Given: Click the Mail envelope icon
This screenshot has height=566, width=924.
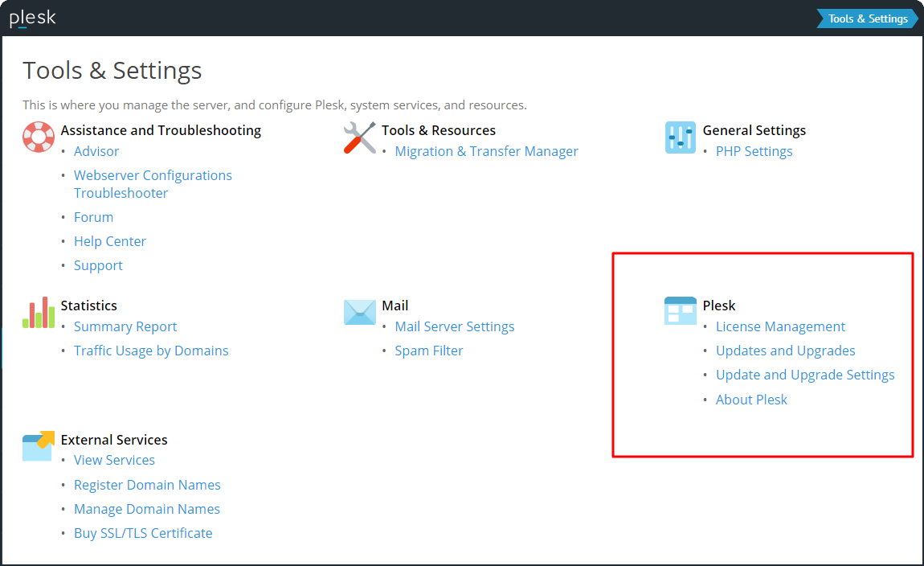Looking at the screenshot, I should pyautogui.click(x=359, y=312).
